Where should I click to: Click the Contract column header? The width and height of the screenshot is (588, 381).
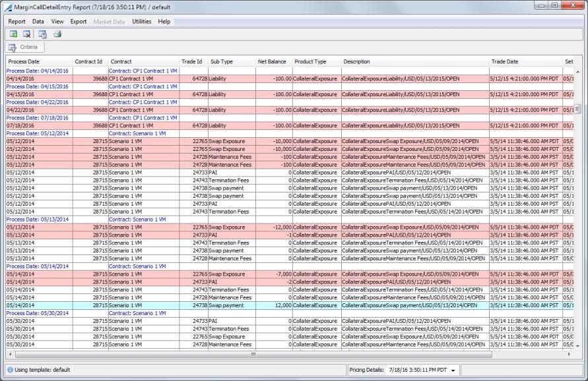pyautogui.click(x=143, y=61)
